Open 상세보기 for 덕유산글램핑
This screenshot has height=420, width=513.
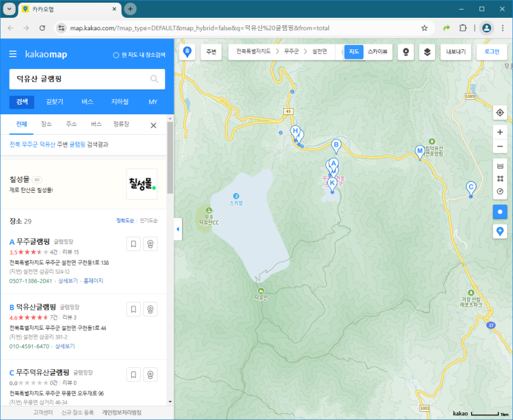point(65,346)
